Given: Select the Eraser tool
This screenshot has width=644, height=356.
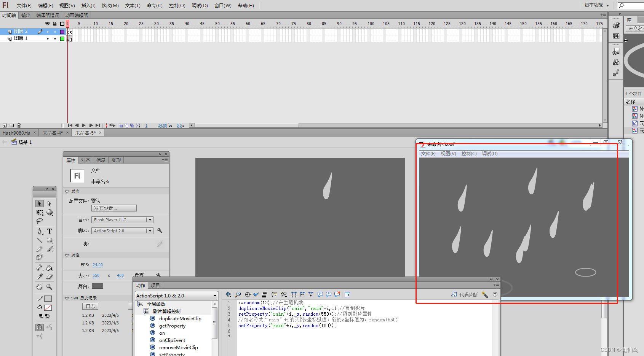Looking at the screenshot, I should point(50,277).
